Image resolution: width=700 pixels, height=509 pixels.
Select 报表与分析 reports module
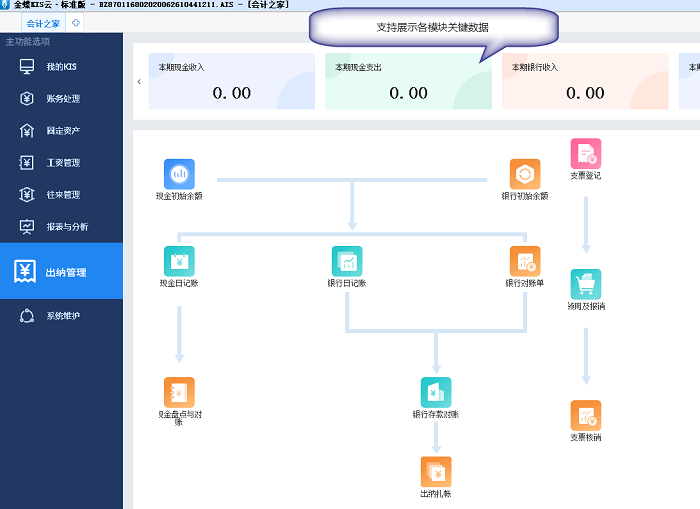coord(66,227)
